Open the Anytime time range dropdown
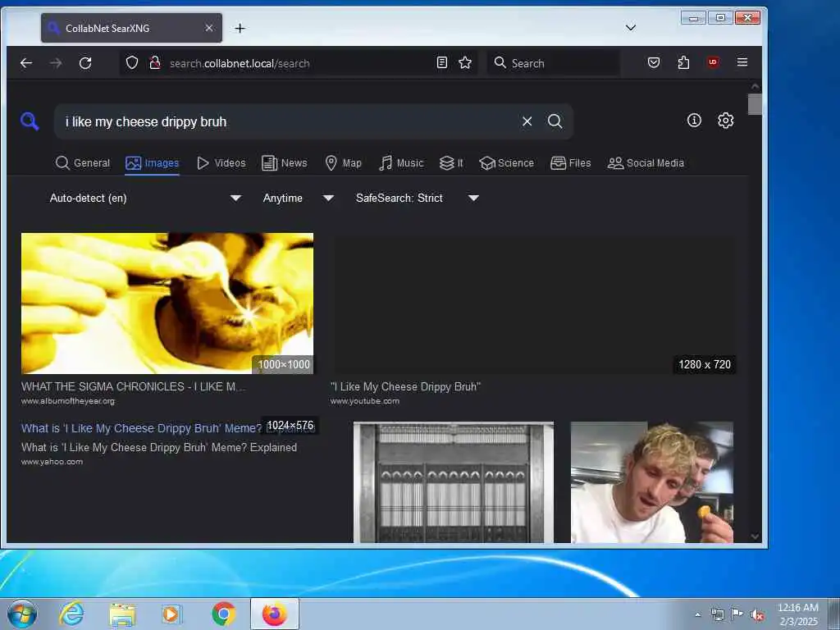This screenshot has height=630, width=840. [299, 199]
